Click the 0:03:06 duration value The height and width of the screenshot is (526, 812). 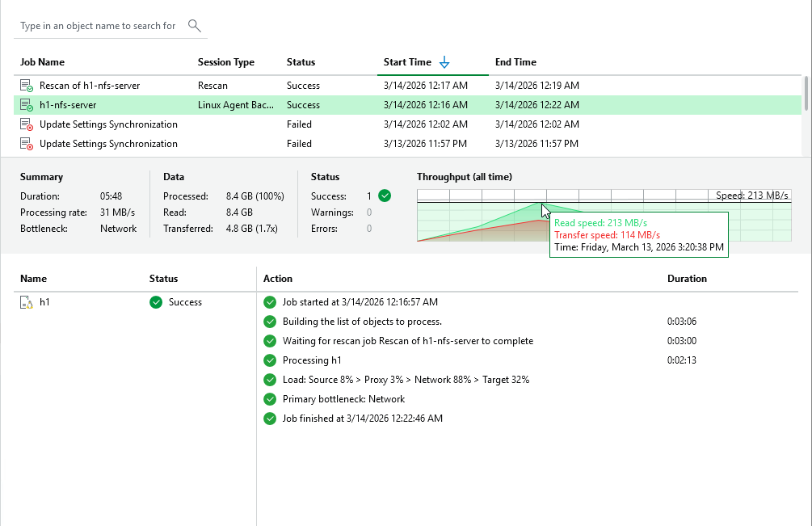(x=681, y=322)
